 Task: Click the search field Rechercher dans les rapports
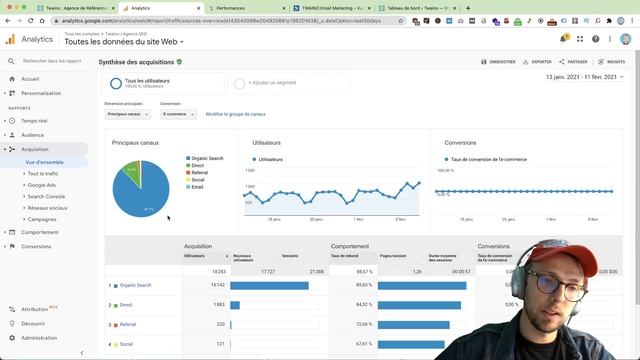52,61
